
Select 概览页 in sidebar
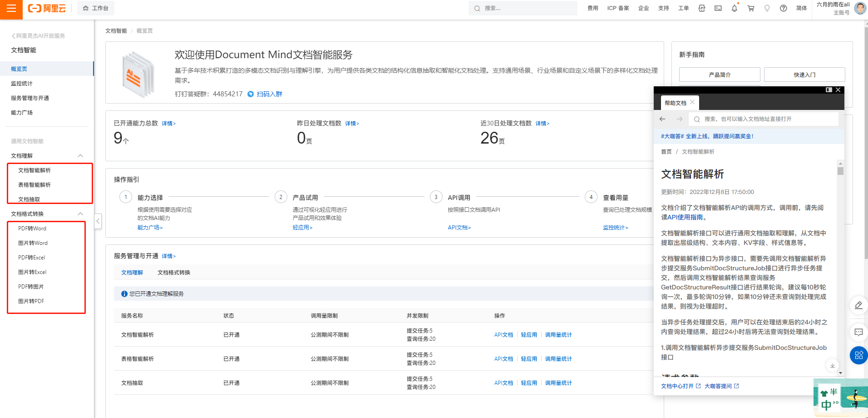point(47,69)
